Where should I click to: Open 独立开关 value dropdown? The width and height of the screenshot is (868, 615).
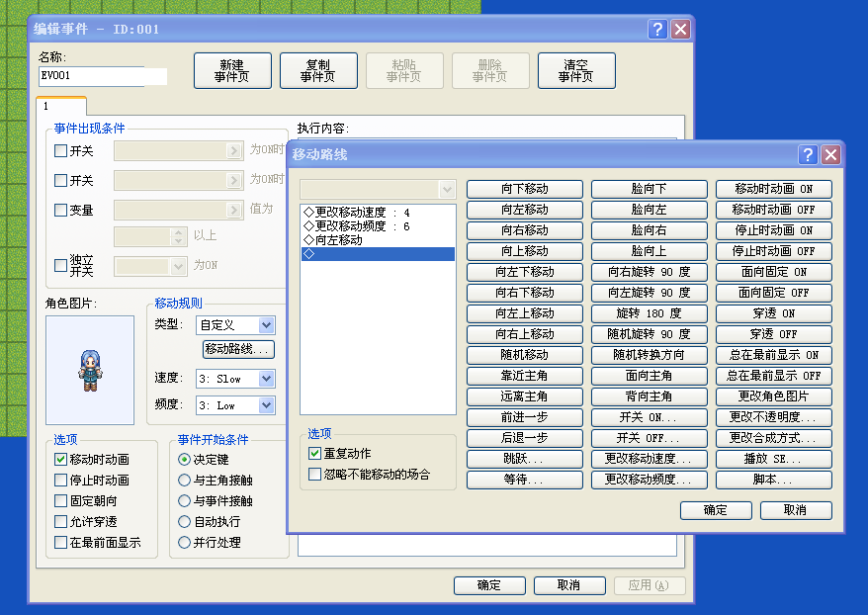pyautogui.click(x=178, y=266)
